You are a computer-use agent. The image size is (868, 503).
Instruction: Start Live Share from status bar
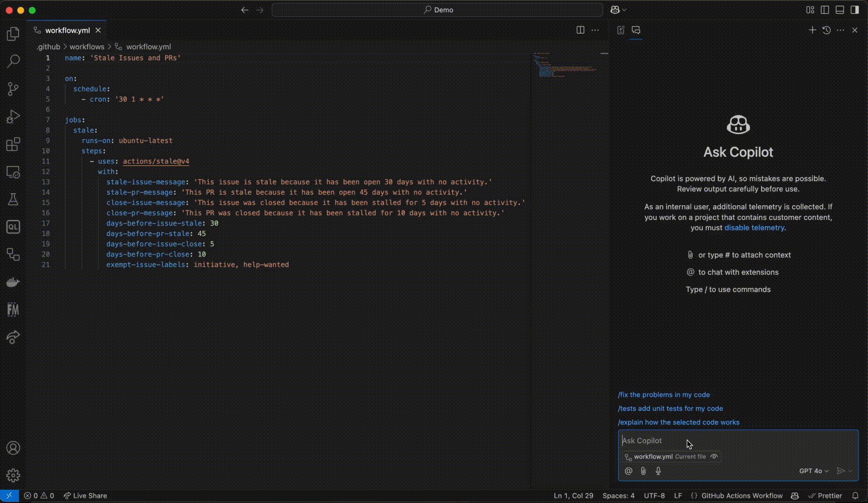[85, 496]
